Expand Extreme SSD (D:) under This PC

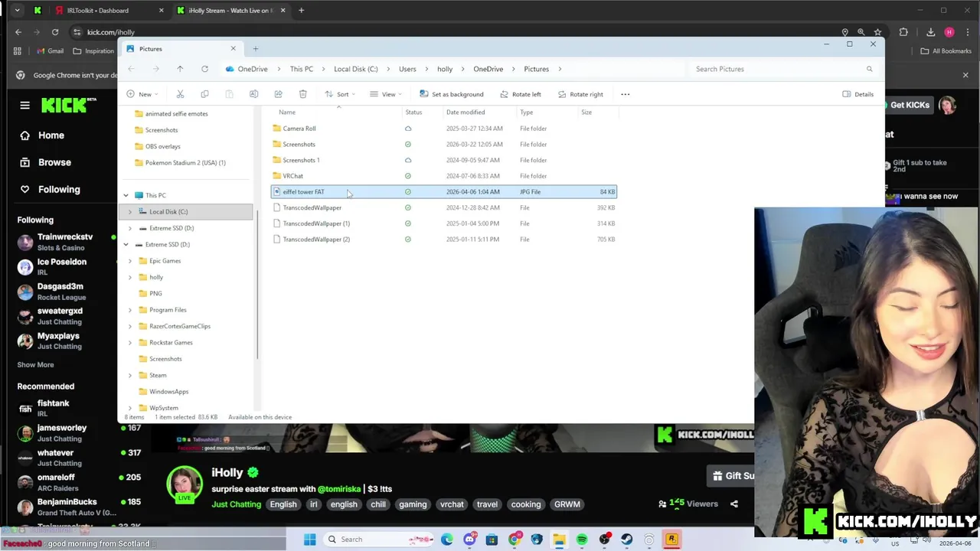[129, 228]
